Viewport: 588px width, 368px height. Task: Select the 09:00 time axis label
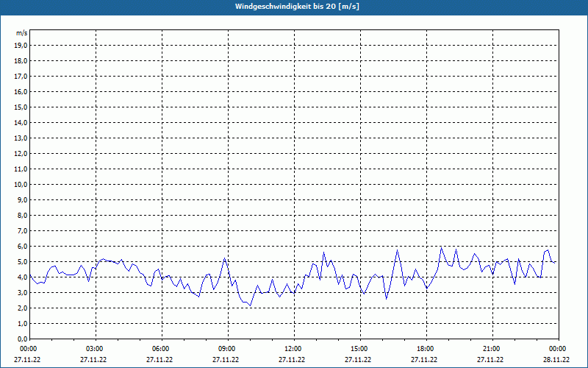click(228, 349)
